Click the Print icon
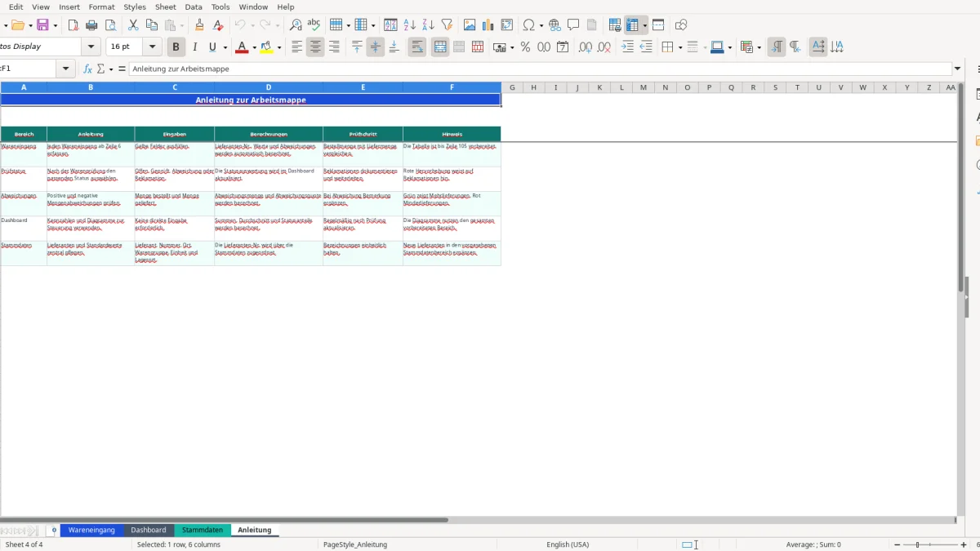The width and height of the screenshot is (980, 551). [x=91, y=25]
